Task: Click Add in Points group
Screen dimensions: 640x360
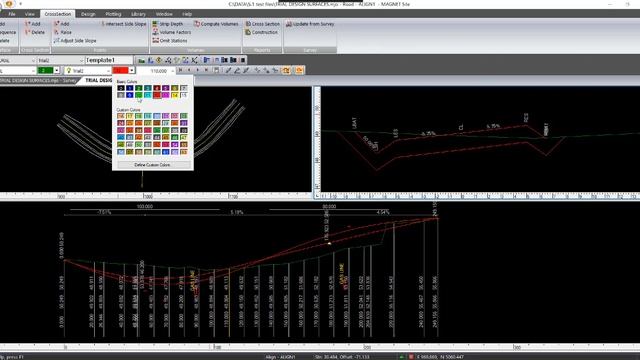Action: point(62,24)
